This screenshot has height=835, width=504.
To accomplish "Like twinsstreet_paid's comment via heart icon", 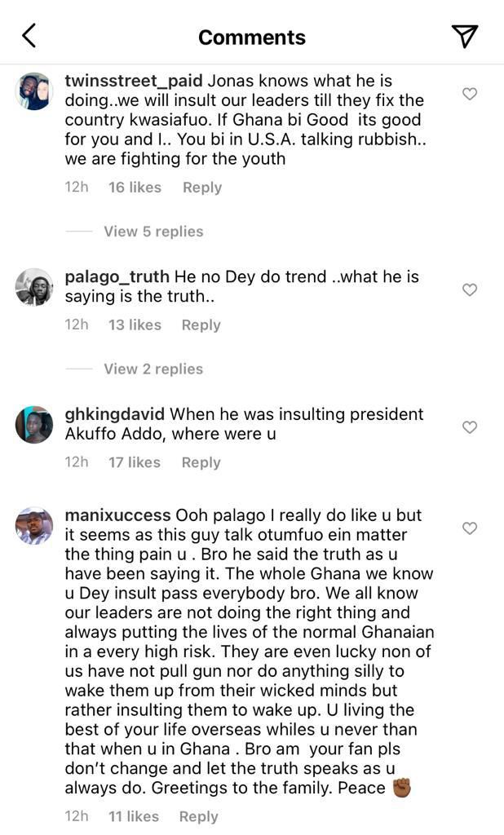I will (470, 94).
